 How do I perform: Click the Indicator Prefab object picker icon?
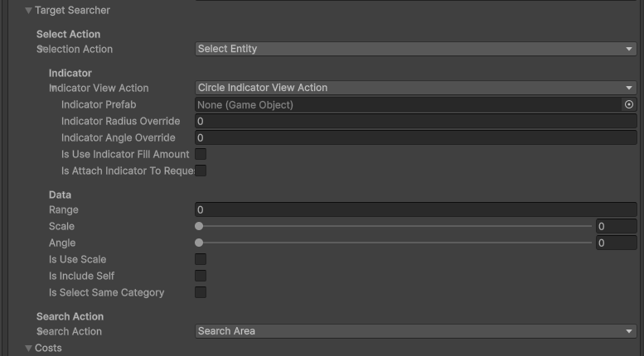click(629, 105)
